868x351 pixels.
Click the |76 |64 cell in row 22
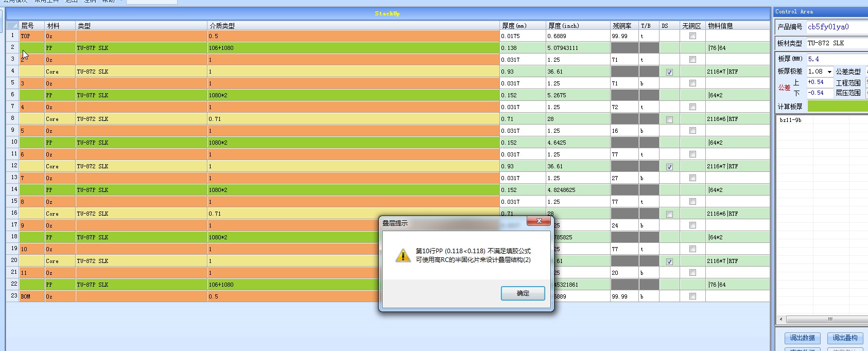coord(738,285)
